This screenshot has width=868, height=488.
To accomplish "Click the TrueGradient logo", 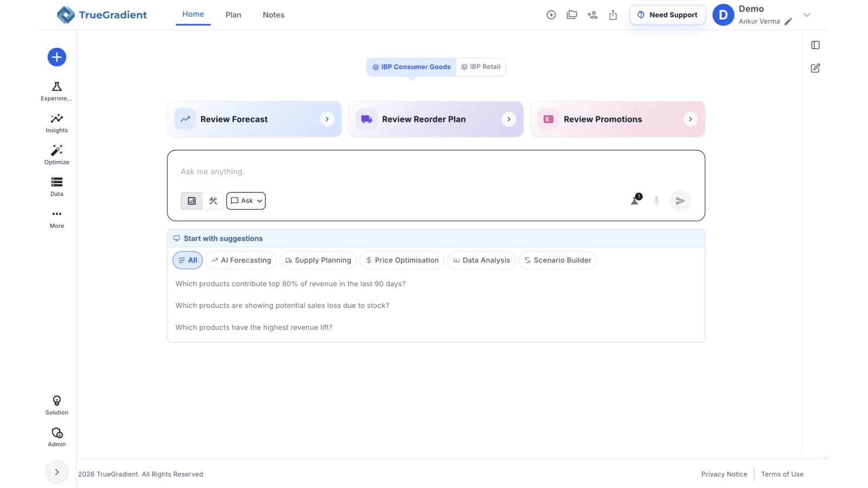I will click(x=102, y=15).
